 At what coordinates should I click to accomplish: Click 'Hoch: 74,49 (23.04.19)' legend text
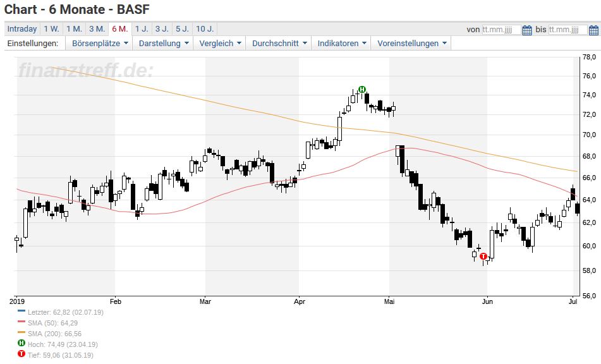tap(63, 344)
